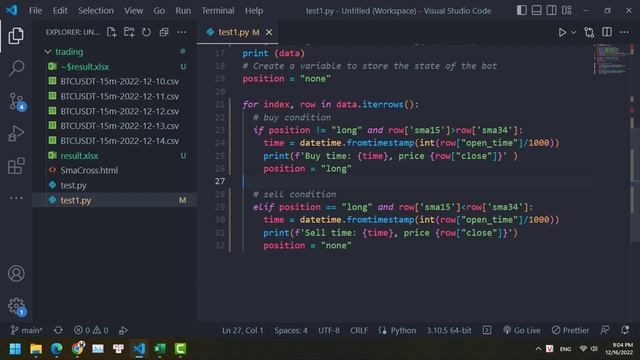Viewport: 640px width, 360px height.
Task: Open the Manage settings gear
Action: [16, 306]
